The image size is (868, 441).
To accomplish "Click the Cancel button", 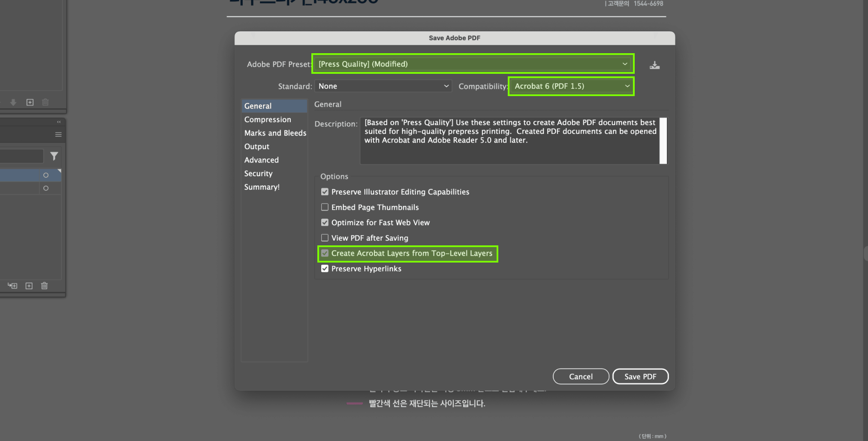I will (x=581, y=377).
